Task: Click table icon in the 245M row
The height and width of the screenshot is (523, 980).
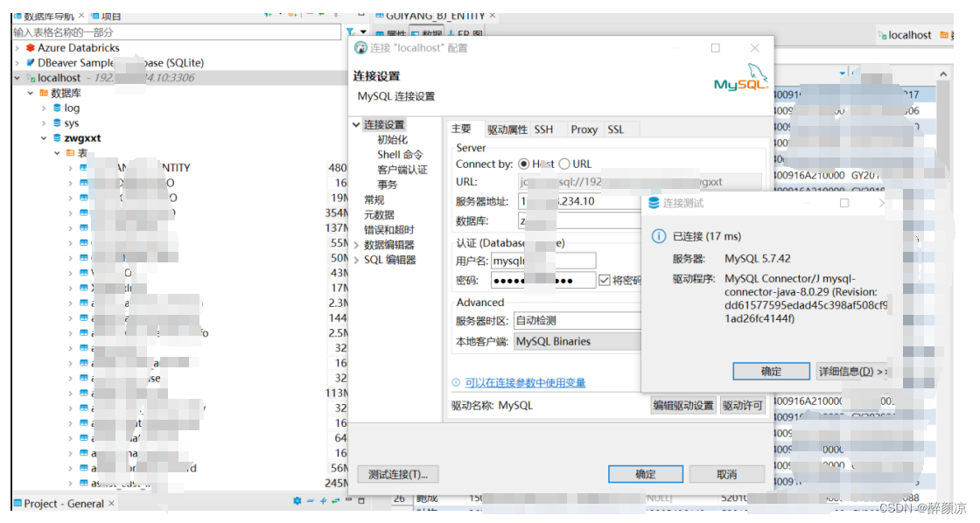Action: pyautogui.click(x=84, y=483)
